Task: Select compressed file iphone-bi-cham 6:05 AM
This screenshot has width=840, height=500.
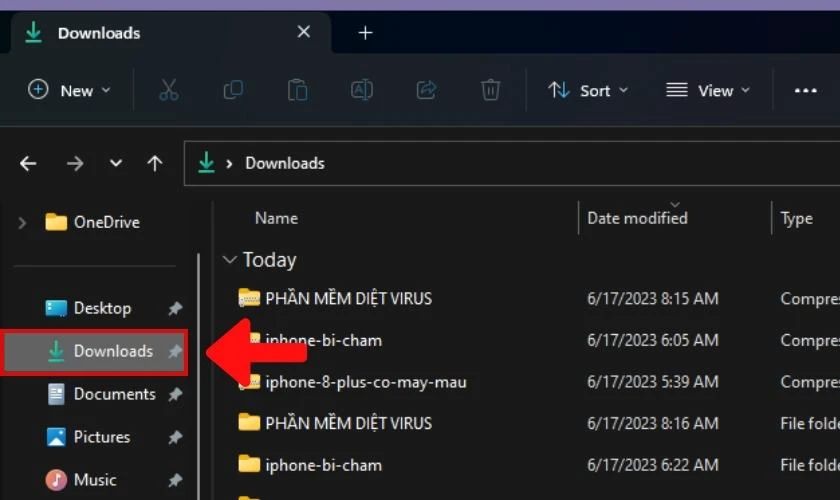Action: (x=324, y=340)
